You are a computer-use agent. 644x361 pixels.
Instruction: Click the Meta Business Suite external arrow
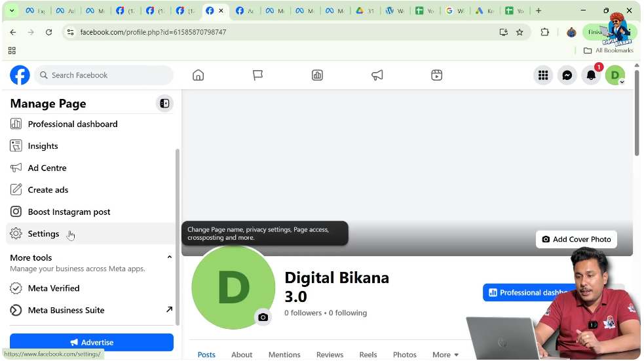(169, 309)
